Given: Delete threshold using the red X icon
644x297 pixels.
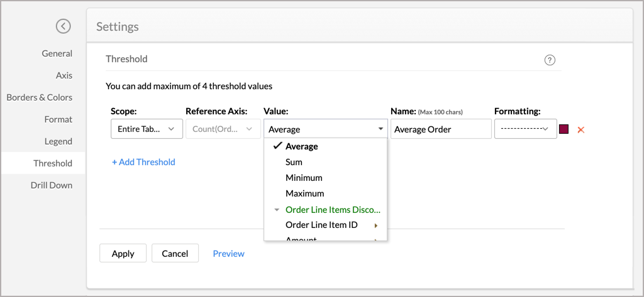Looking at the screenshot, I should pos(581,130).
